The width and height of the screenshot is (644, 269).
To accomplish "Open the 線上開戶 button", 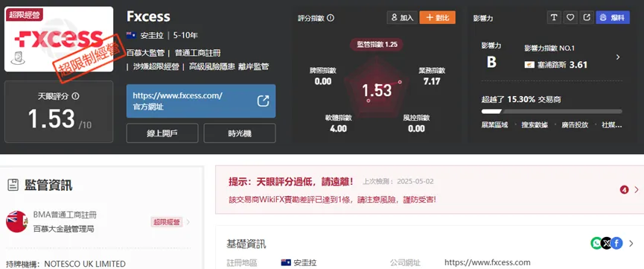I will tap(162, 133).
